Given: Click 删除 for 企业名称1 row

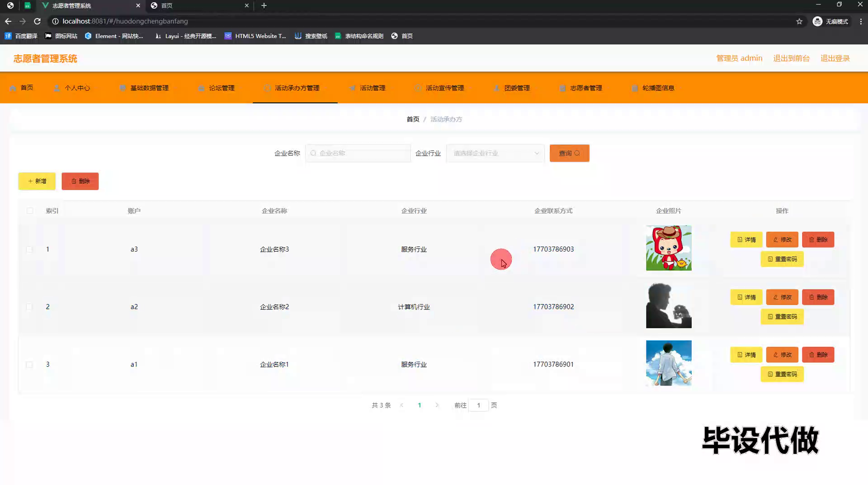Looking at the screenshot, I should click(x=818, y=355).
